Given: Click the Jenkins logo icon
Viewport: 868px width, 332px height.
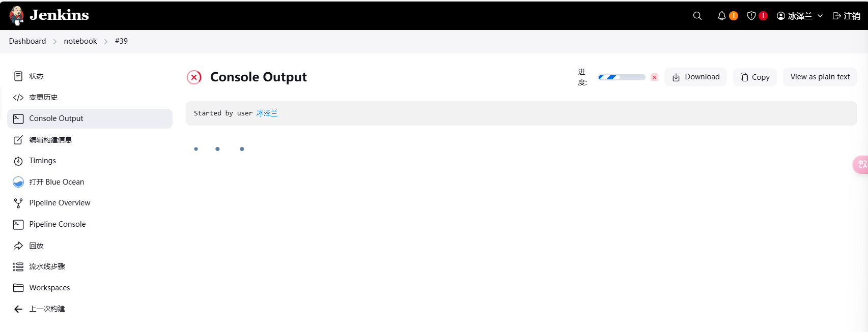Looking at the screenshot, I should pyautogui.click(x=17, y=16).
